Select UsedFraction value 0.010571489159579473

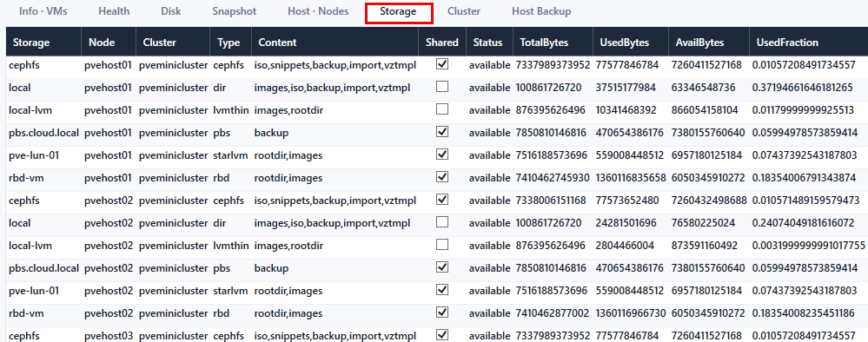(806, 200)
